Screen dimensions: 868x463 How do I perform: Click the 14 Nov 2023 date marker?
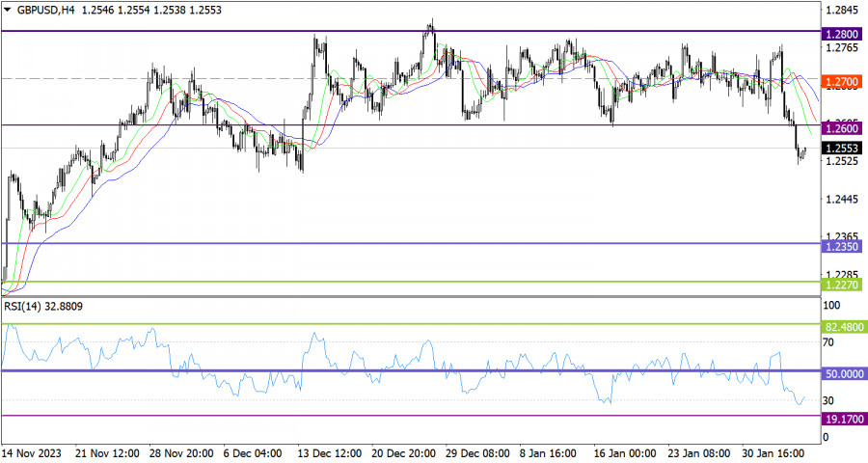pyautogui.click(x=32, y=453)
